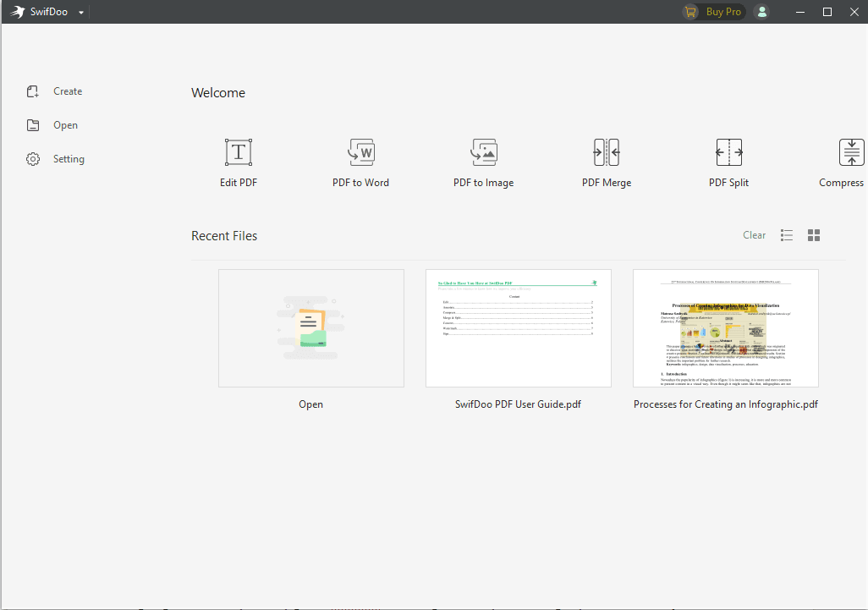Click the Open file placeholder card

tap(310, 328)
